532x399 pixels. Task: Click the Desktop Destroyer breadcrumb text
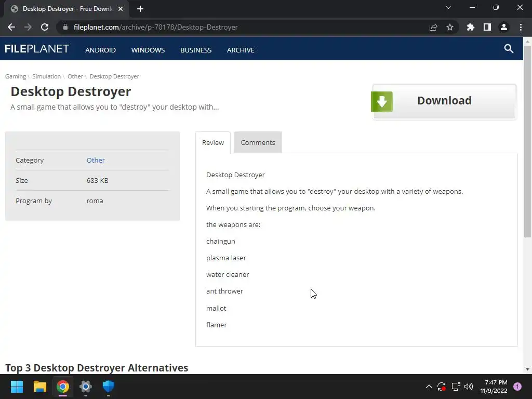114,76
